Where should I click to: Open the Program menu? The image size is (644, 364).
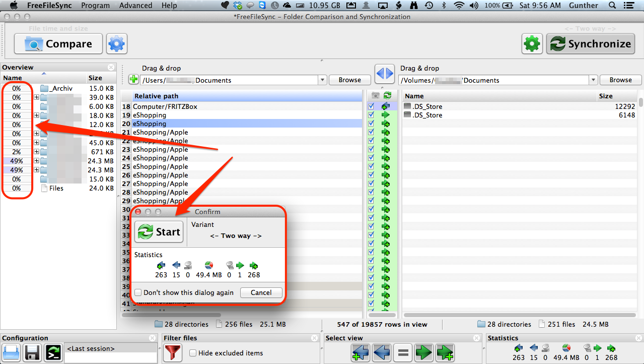pos(95,6)
